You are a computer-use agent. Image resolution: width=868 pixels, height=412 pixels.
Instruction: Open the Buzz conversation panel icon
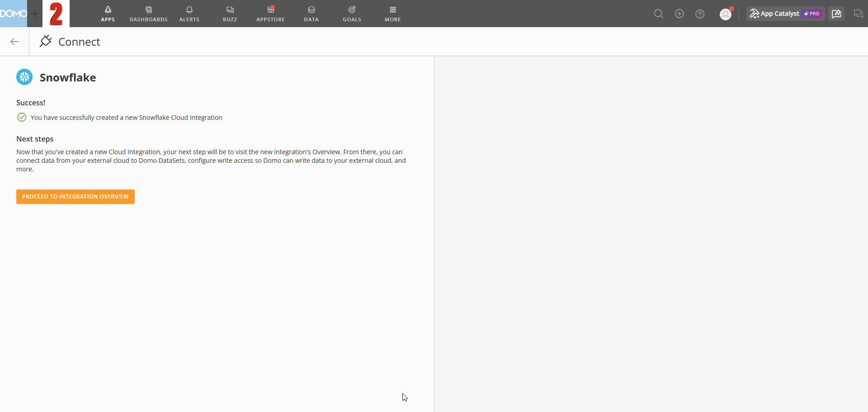tap(858, 14)
